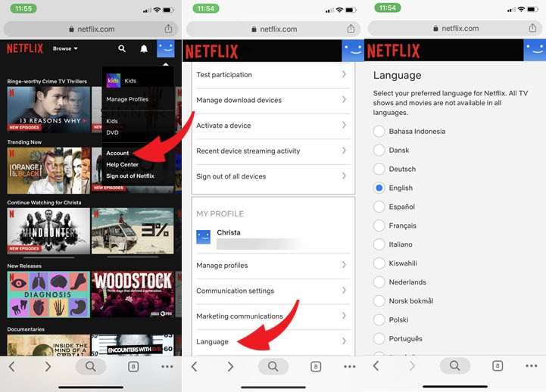Viewport: 546px width, 392px height.
Task: Open Sign out of all devices chevron
Action: click(344, 176)
